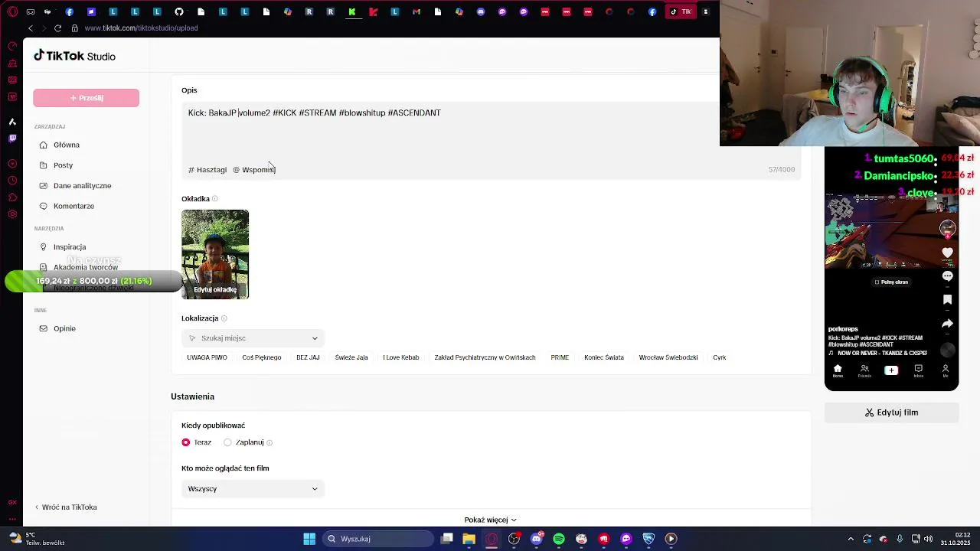Click the Inbox tab in phone preview
The width and height of the screenshot is (980, 551).
[x=918, y=371]
